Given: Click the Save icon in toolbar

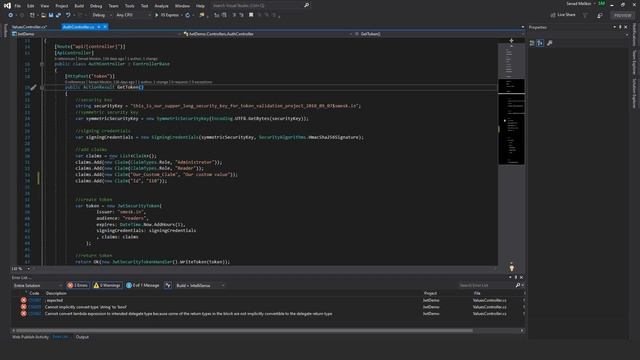Looking at the screenshot, I should 51,15.
